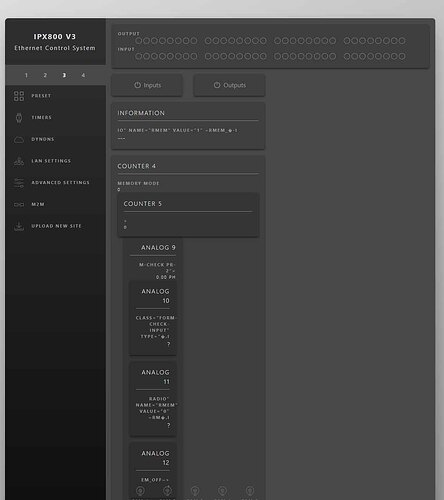Click the Outputs button

tap(230, 85)
